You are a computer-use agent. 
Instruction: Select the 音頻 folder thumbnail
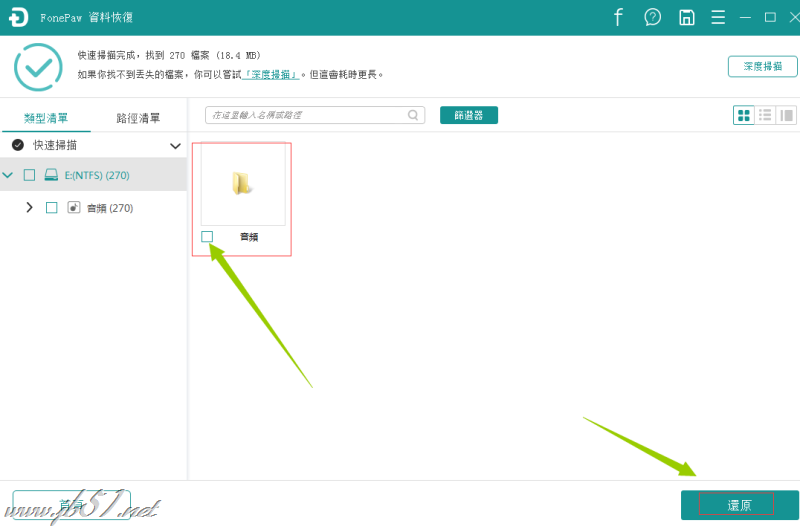[243, 184]
